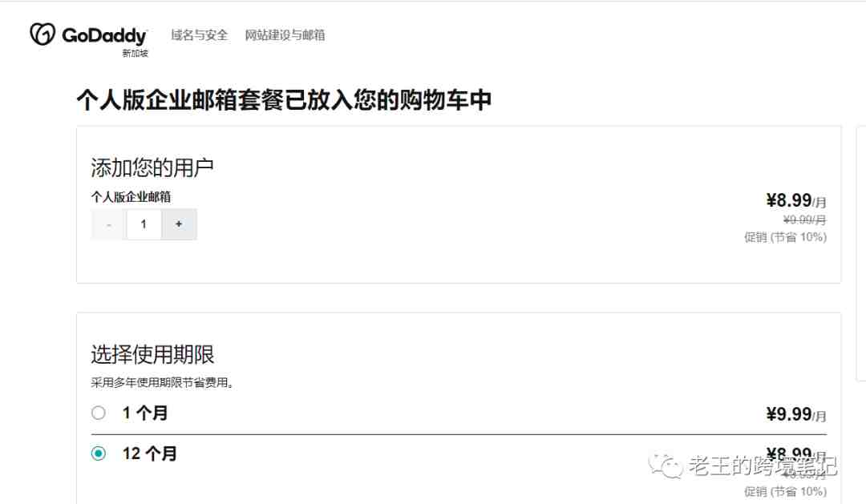
Task: Open the 网站建设与邮箱 navigation menu
Action: tap(285, 35)
